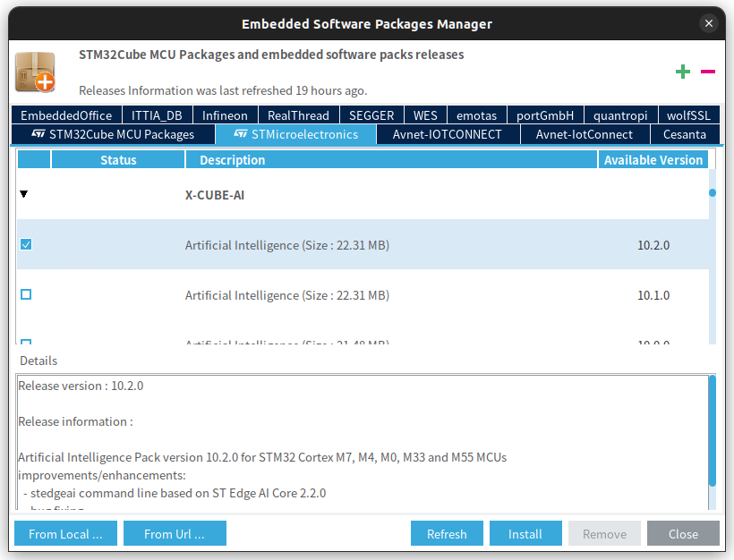Open the wolfSSL tab

[x=688, y=115]
